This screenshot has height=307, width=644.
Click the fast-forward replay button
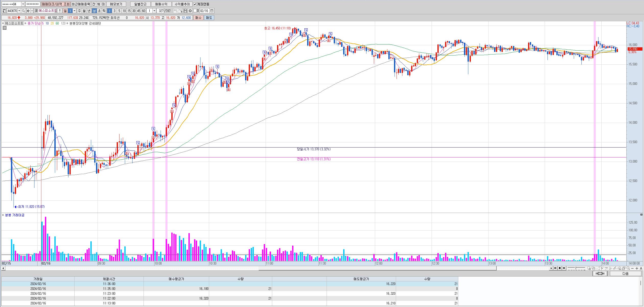pos(564,268)
